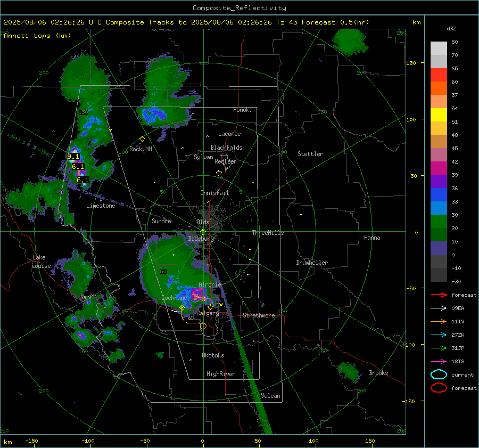Click the 80 dBZ white color swatch
The width and height of the screenshot is (479, 448).
[439, 48]
